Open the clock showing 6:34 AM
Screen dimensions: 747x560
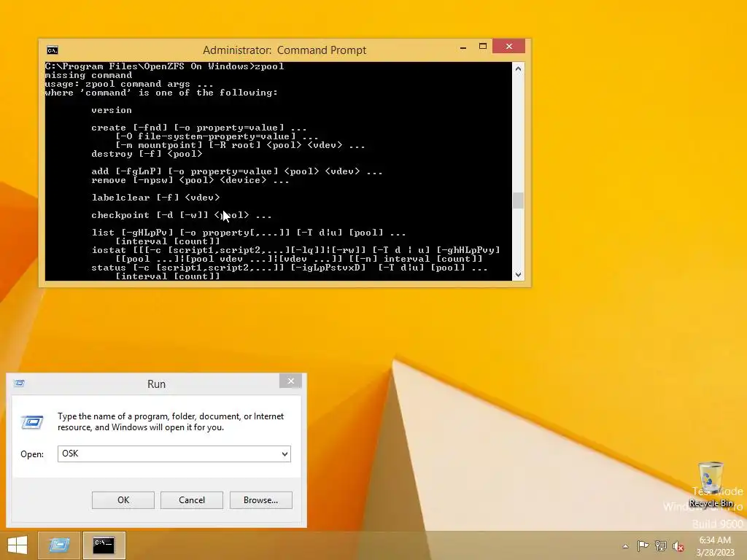click(715, 546)
